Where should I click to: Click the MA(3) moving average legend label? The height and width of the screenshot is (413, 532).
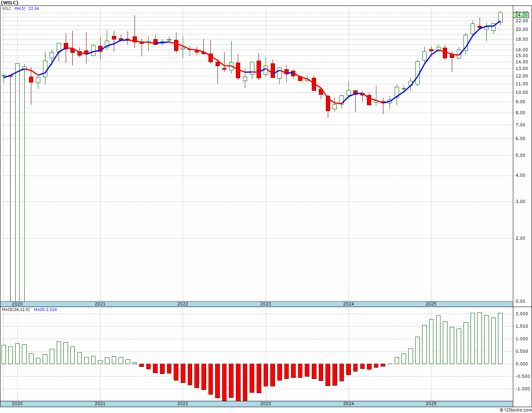tap(20, 9)
